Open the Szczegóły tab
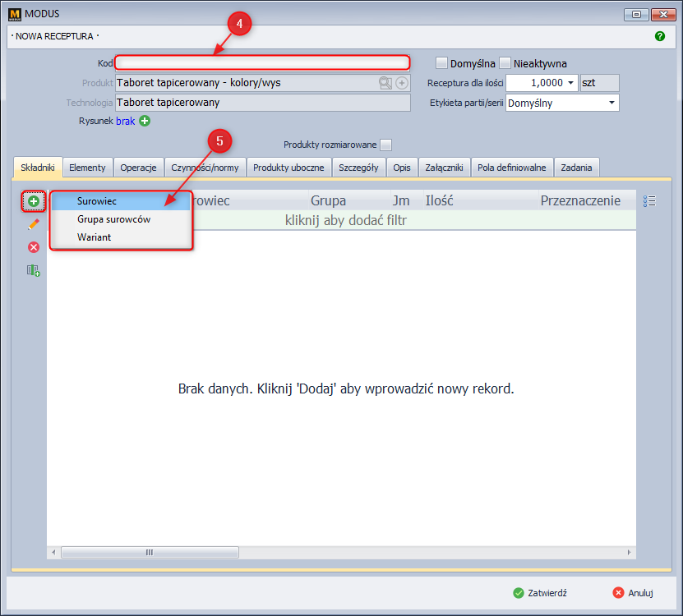Screen dimensions: 683x616 pyautogui.click(x=358, y=168)
